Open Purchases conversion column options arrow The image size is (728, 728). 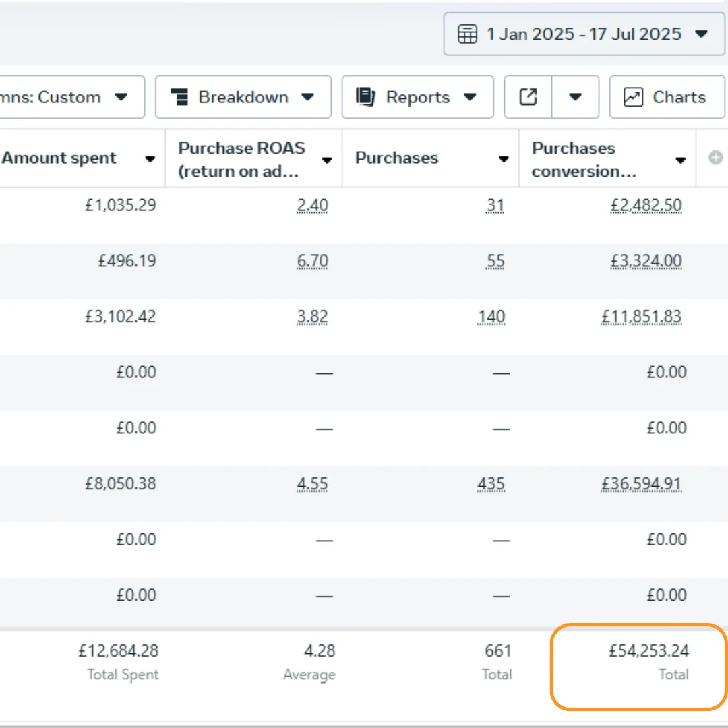(x=681, y=160)
